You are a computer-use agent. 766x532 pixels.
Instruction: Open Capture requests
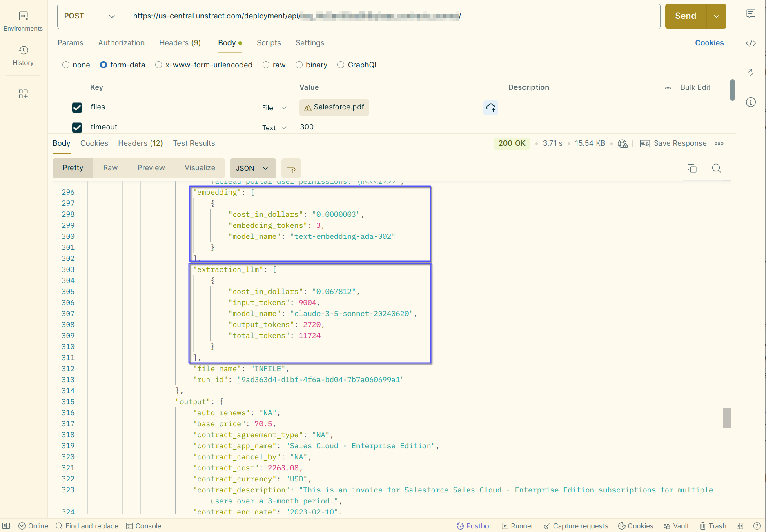(576, 526)
